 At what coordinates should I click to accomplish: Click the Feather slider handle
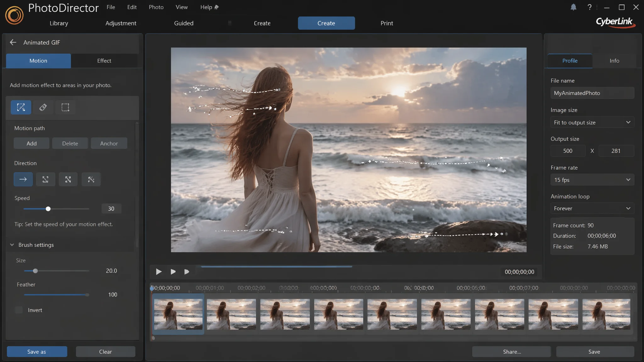pos(87,295)
